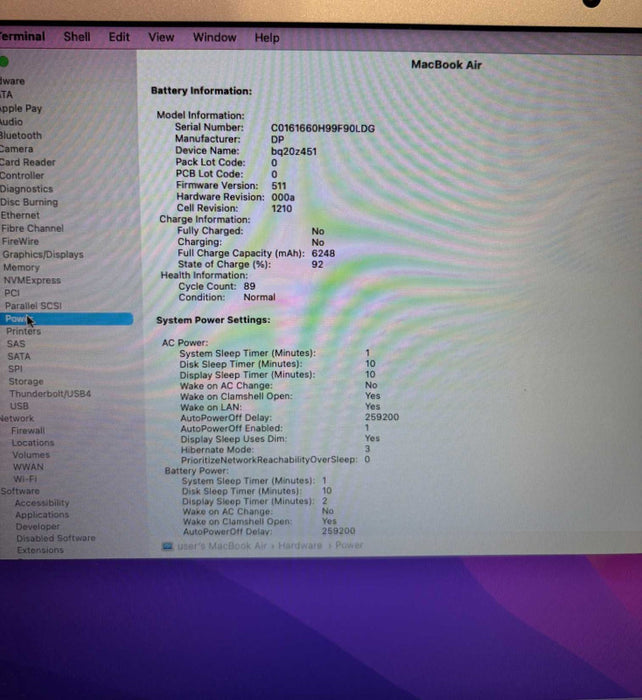Image resolution: width=642 pixels, height=700 pixels.
Task: Select the Software category in sidebar
Action: click(x=20, y=491)
